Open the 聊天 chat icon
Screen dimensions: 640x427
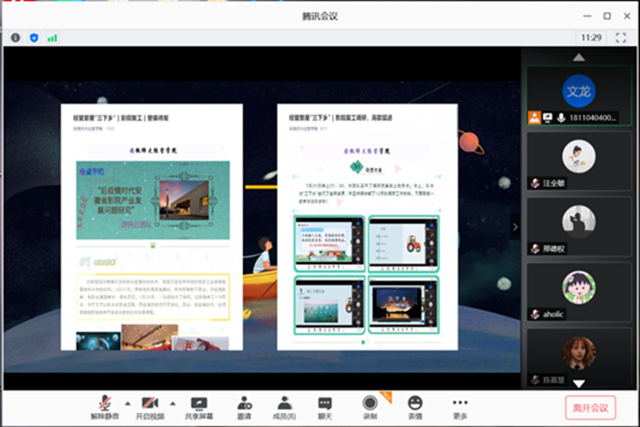[x=325, y=402]
